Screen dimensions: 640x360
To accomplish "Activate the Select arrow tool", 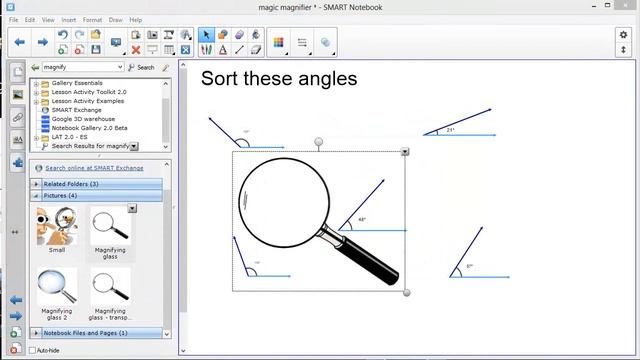I will (x=206, y=35).
